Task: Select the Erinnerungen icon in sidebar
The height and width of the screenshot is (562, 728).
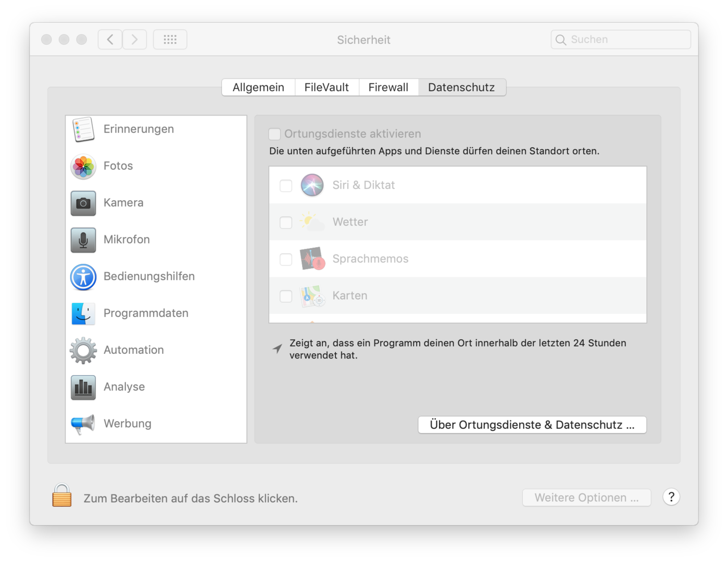Action: pyautogui.click(x=83, y=129)
